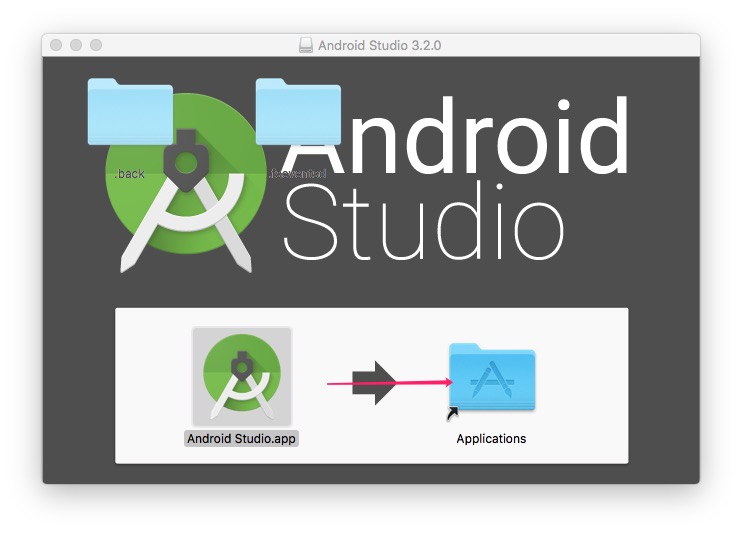Click the Android Studio 3.2.0 window title
Screen dimensions: 742x534
tap(380, 45)
